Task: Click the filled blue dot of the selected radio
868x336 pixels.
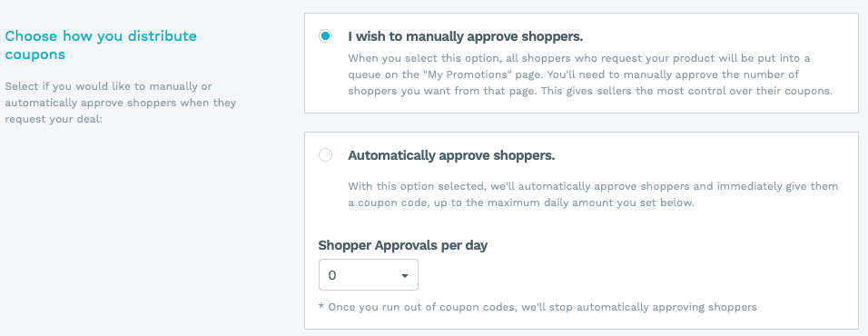Action: click(325, 36)
